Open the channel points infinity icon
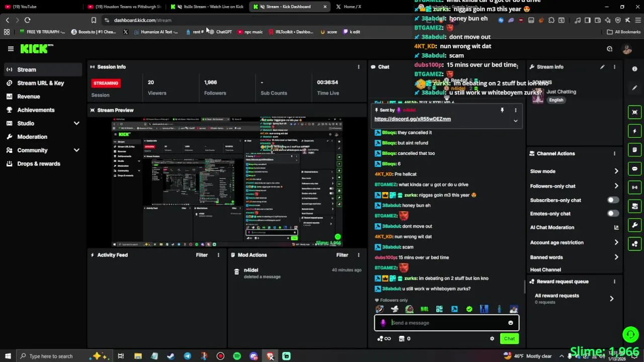The height and width of the screenshot is (362, 644). pyautogui.click(x=384, y=339)
